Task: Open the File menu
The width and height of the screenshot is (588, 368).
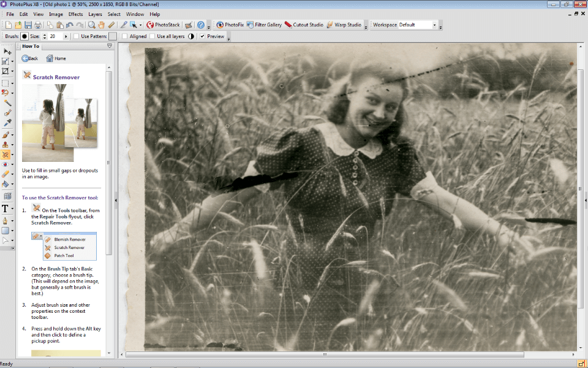Action: coord(10,14)
